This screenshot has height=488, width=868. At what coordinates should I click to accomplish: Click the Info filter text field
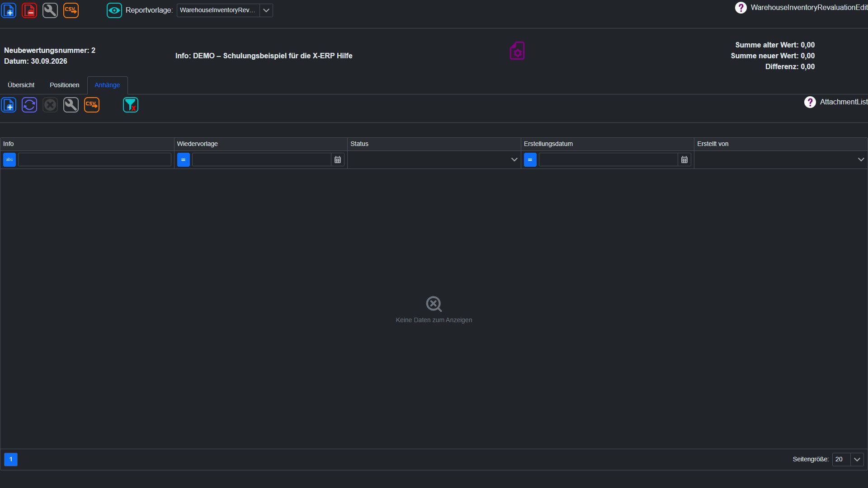point(94,160)
